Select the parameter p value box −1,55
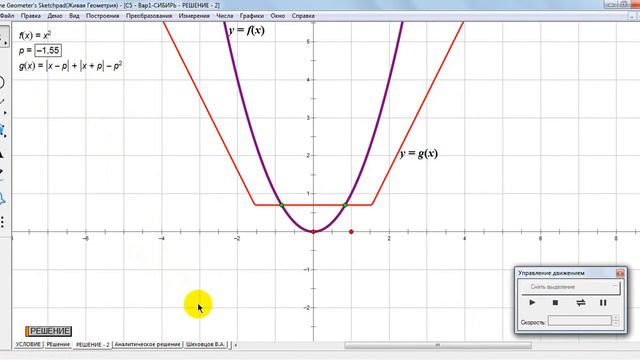 pos(48,51)
